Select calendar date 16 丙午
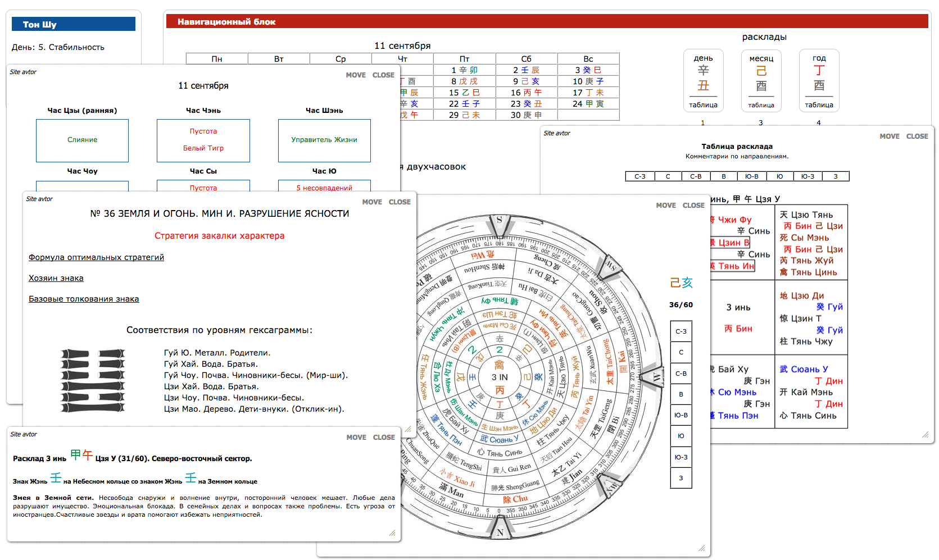The image size is (939, 560). 526,93
